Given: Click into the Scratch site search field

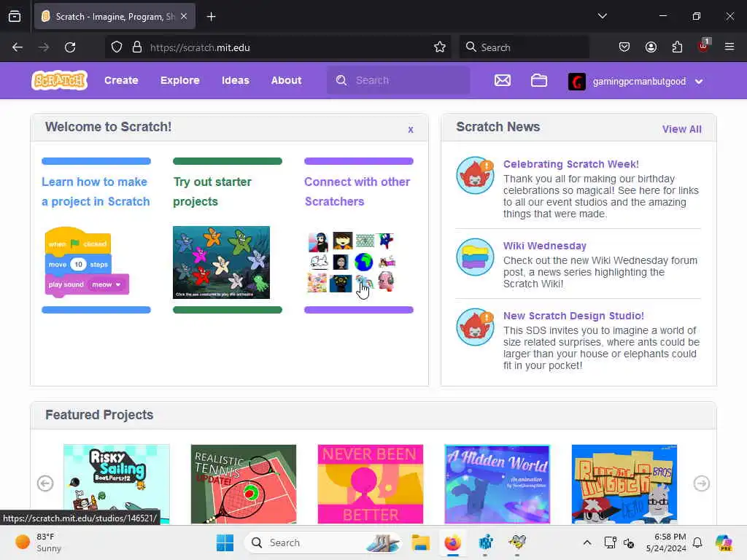Looking at the screenshot, I should tap(398, 80).
